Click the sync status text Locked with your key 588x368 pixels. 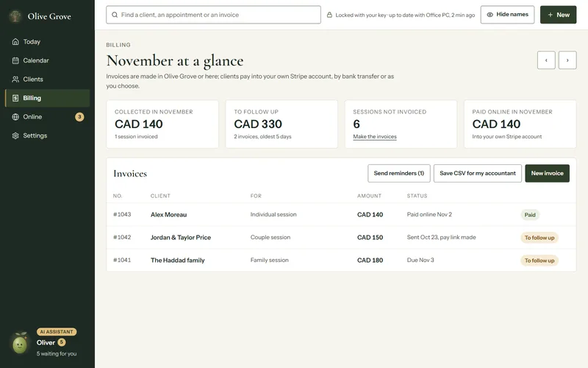[x=405, y=15]
